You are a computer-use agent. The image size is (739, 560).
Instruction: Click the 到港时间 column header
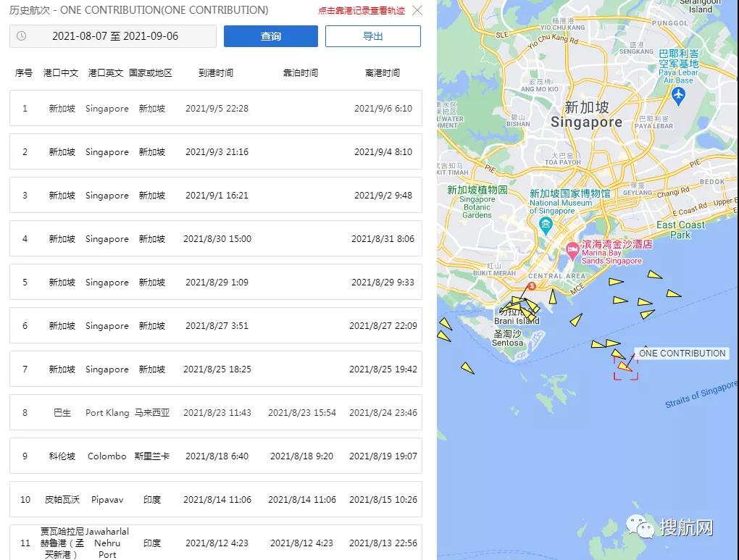pos(215,72)
